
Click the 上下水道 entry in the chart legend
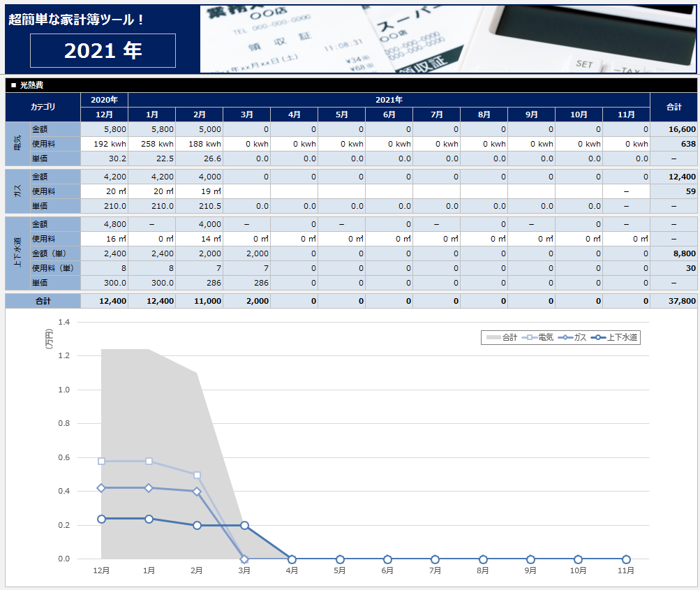coord(614,337)
